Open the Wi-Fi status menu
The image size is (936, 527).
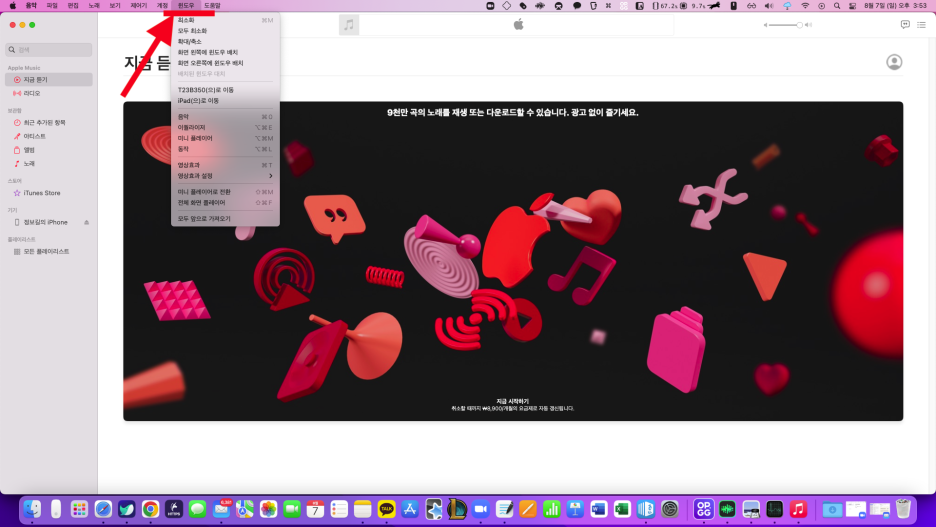(805, 5)
